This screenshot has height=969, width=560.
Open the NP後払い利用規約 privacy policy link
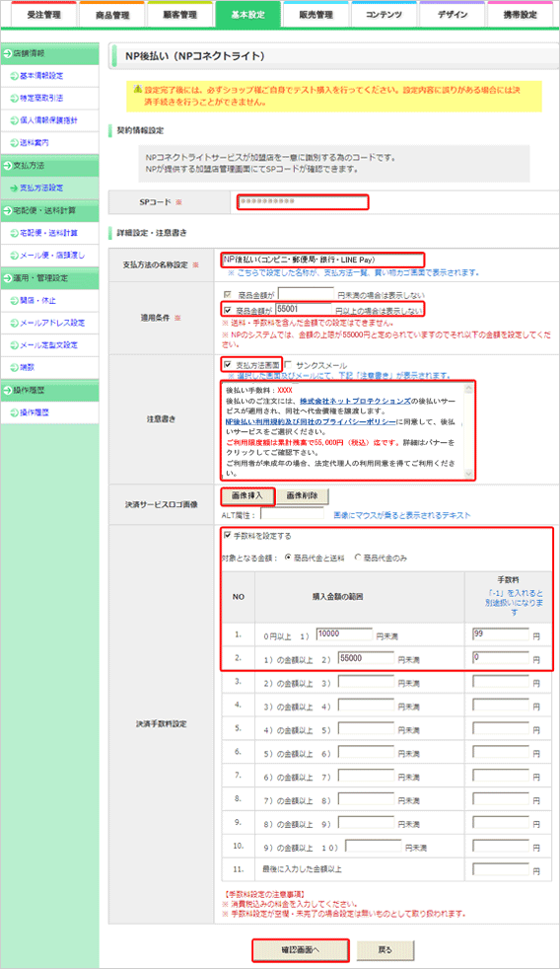pos(311,421)
